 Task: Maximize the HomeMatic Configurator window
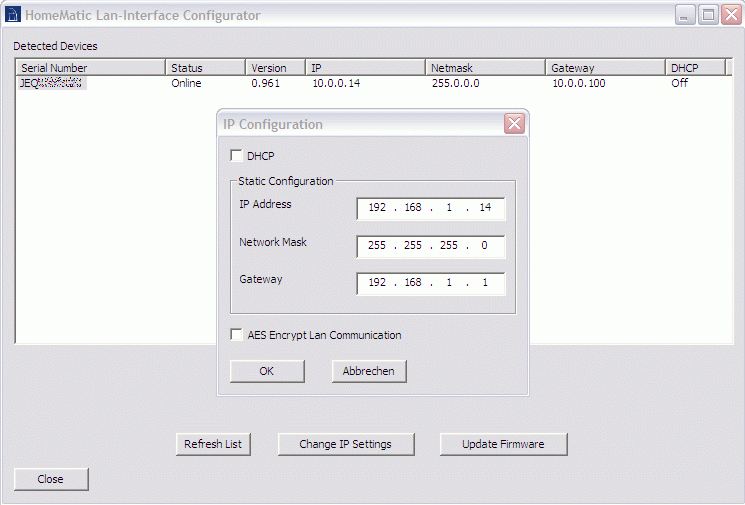point(708,15)
